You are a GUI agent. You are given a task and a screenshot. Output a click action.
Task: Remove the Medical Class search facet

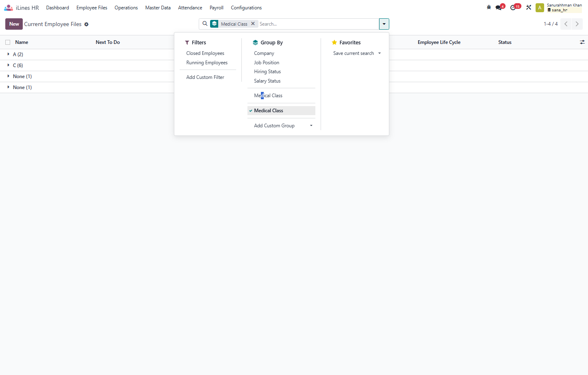[x=253, y=24]
